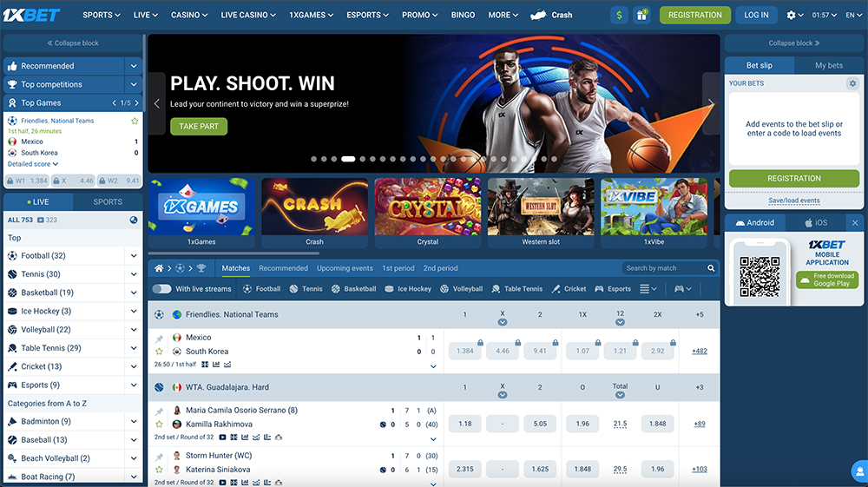Favorite Osorio Serrano vs Rakhimova match
This screenshot has height=487, width=868.
pyautogui.click(x=160, y=424)
